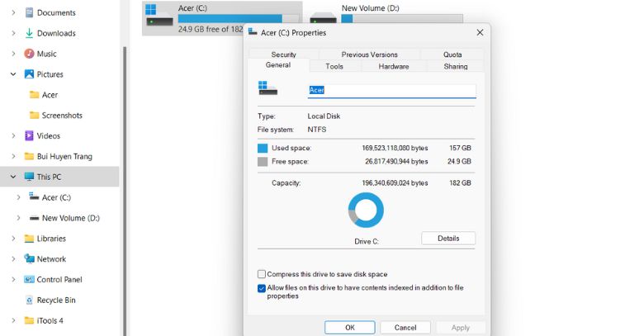
Task: Click the Acer (C:) drive icon in tree
Action: pos(34,196)
